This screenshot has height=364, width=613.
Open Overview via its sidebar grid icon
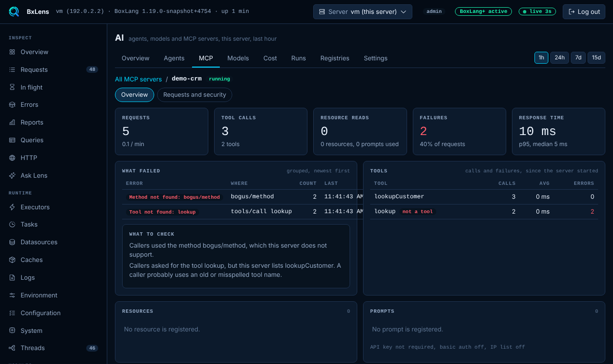12,52
